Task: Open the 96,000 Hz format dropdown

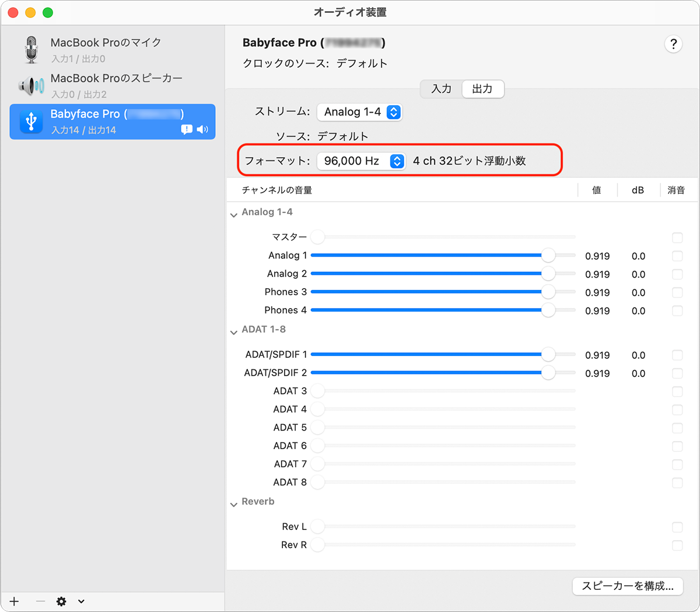Action: point(361,161)
